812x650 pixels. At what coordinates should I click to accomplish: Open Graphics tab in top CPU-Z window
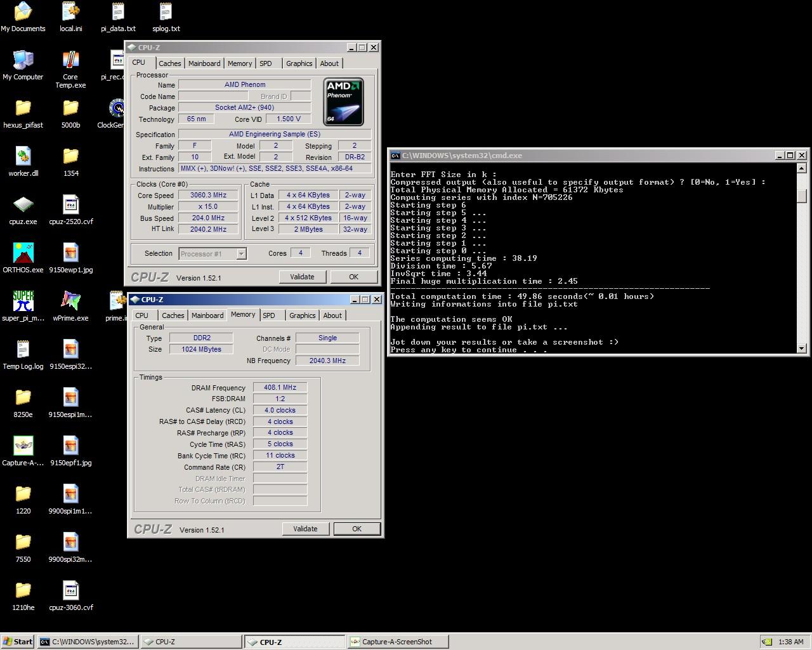click(x=299, y=63)
